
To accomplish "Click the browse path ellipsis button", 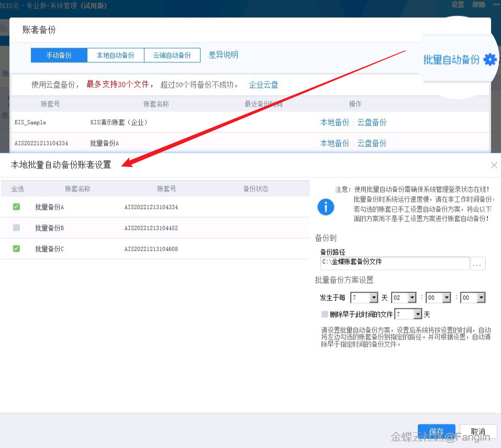I will pyautogui.click(x=478, y=264).
